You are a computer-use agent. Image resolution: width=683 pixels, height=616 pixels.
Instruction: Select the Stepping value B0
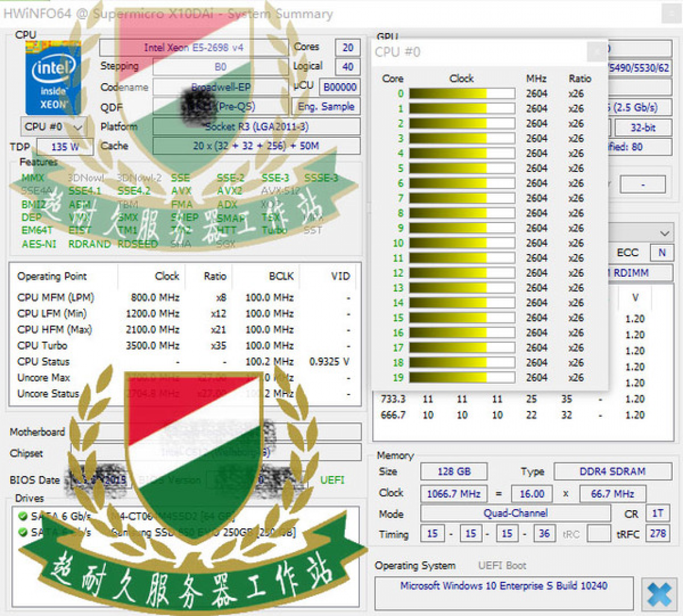click(220, 67)
